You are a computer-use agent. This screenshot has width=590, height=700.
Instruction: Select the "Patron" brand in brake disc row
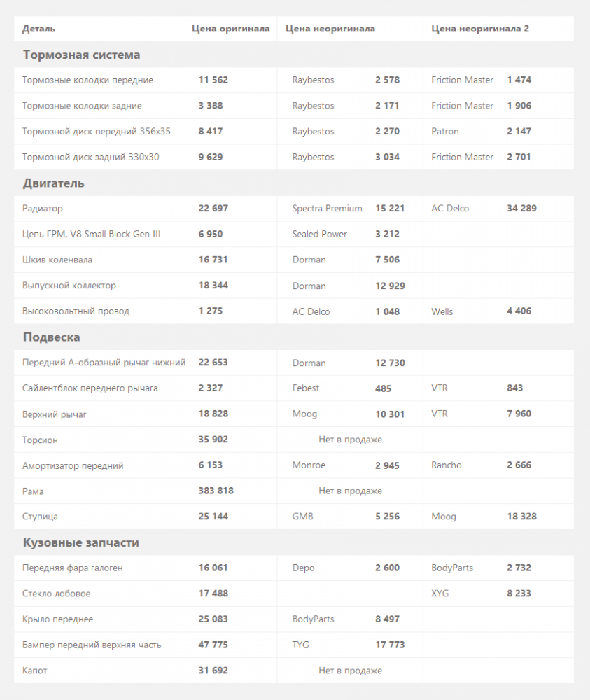[x=445, y=132]
